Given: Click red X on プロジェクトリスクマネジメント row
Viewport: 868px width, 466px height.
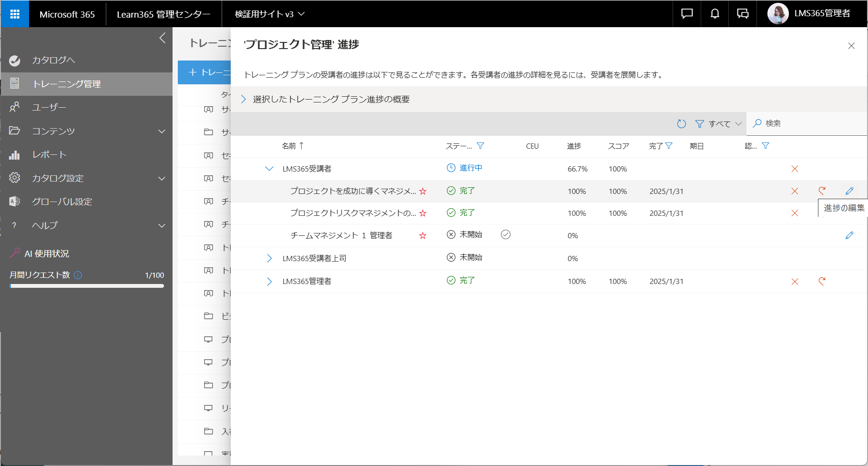Looking at the screenshot, I should point(795,213).
